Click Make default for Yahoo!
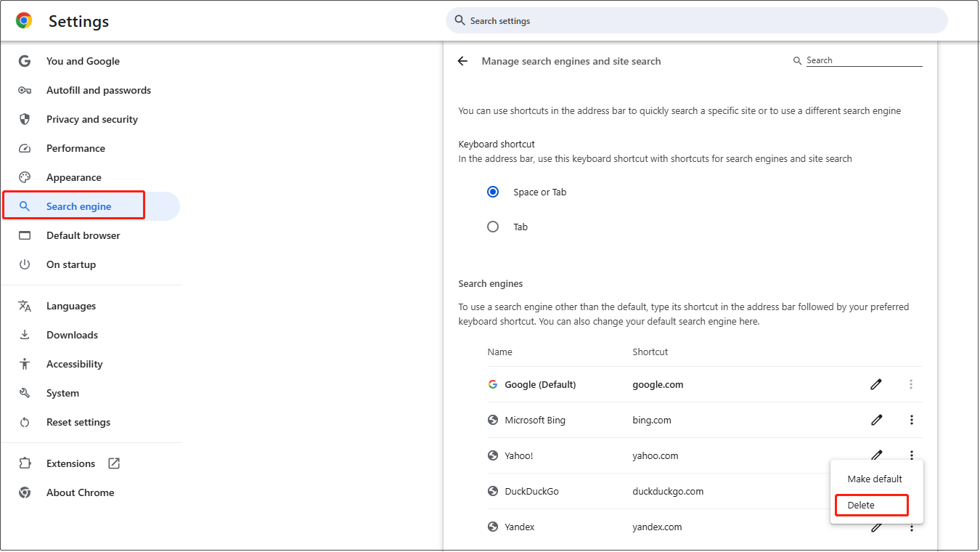Image resolution: width=980 pixels, height=552 pixels. pos(874,479)
